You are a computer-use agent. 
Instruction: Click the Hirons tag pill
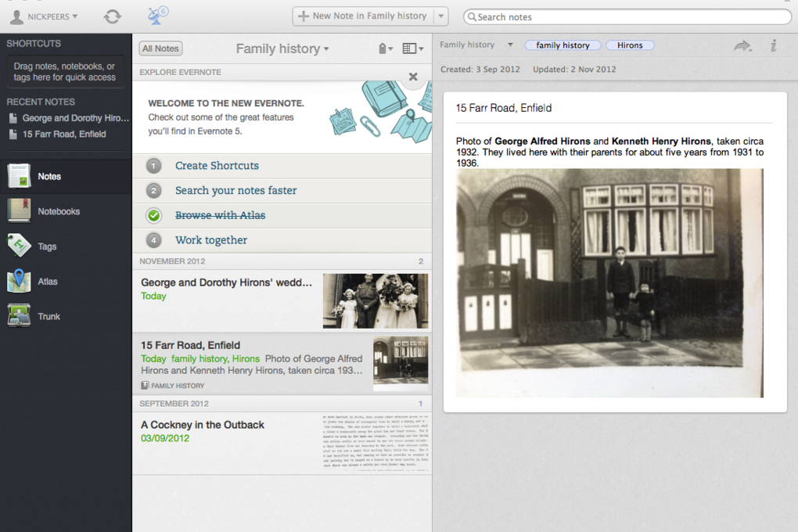pos(630,45)
